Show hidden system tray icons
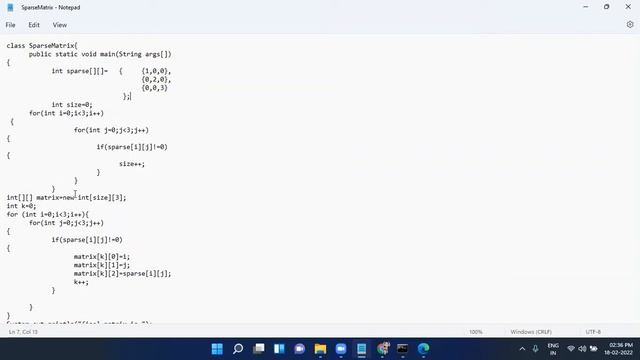The image size is (640, 360). point(522,349)
